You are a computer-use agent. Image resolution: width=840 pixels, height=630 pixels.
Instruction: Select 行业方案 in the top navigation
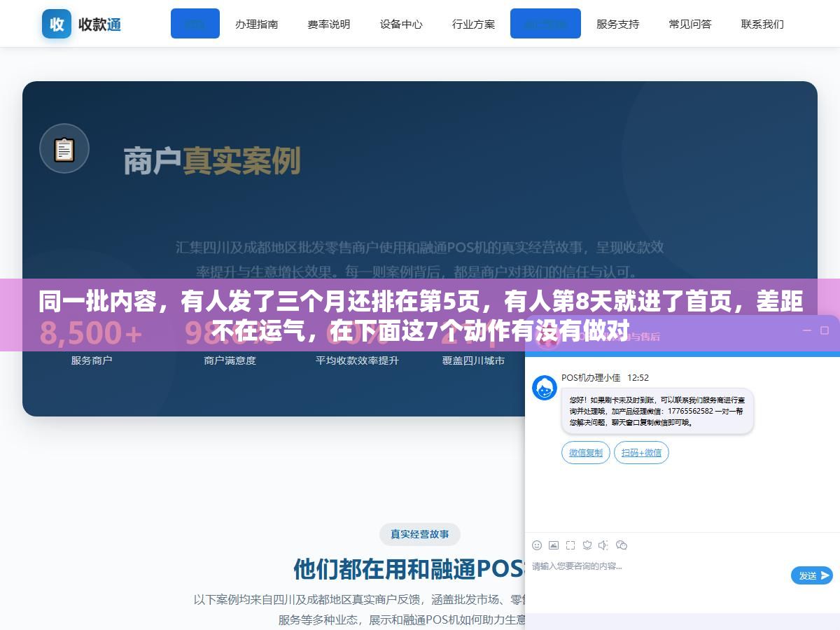[x=473, y=24]
